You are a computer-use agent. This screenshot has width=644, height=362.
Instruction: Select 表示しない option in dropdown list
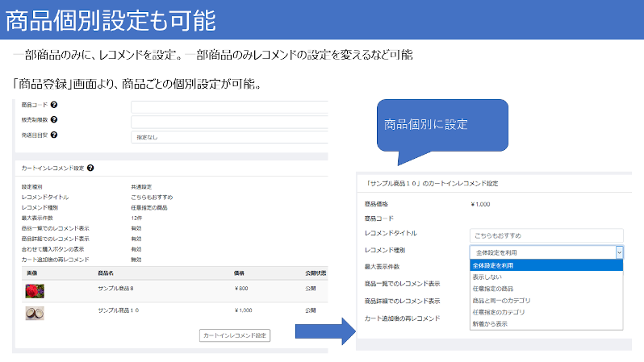click(546, 277)
